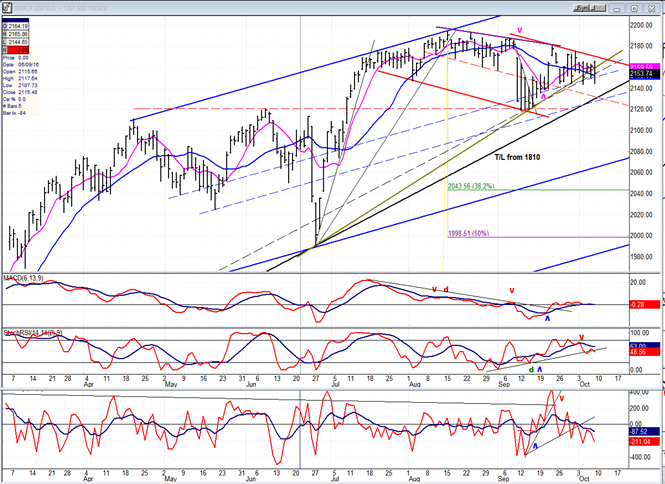Click the red 48.56 StochRSI value tag
Image resolution: width=665 pixels, height=484 pixels.
(x=645, y=352)
